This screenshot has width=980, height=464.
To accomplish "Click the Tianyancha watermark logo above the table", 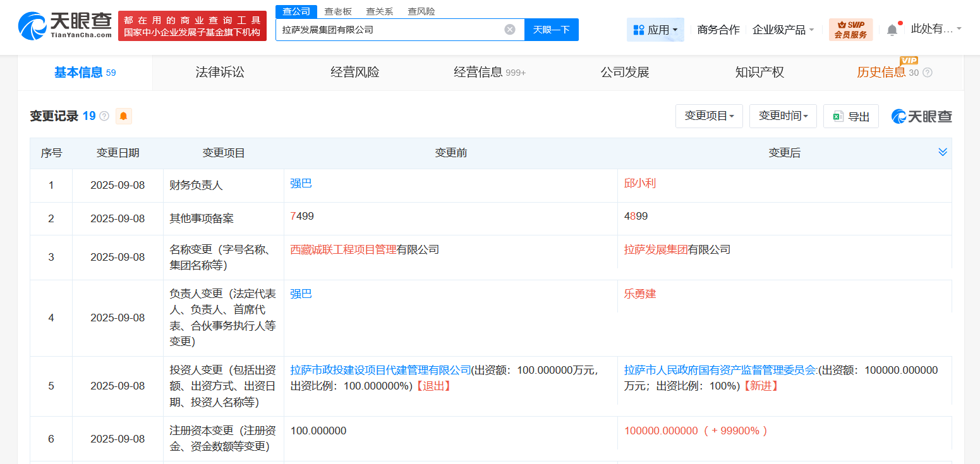I will click(x=921, y=116).
